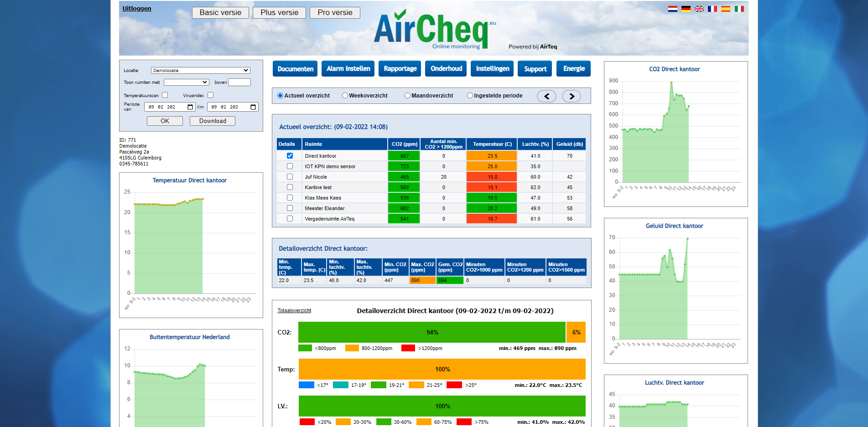Open the Rapportage menu
This screenshot has height=427, width=868.
(400, 69)
